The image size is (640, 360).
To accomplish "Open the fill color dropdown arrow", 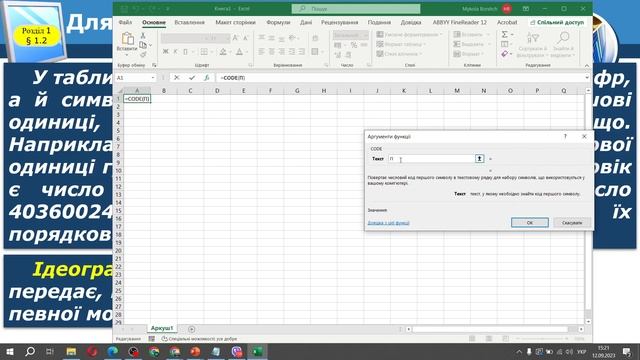I will click(x=230, y=52).
